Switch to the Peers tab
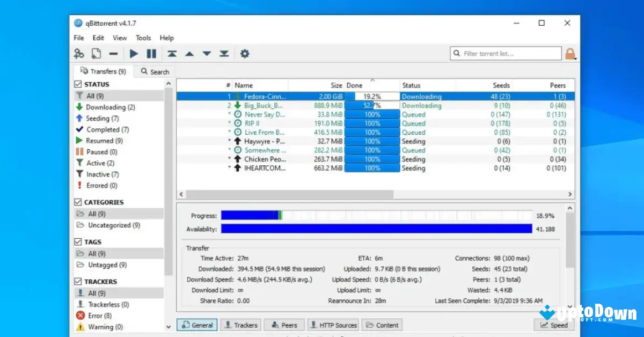Image resolution: width=644 pixels, height=337 pixels. point(284,325)
